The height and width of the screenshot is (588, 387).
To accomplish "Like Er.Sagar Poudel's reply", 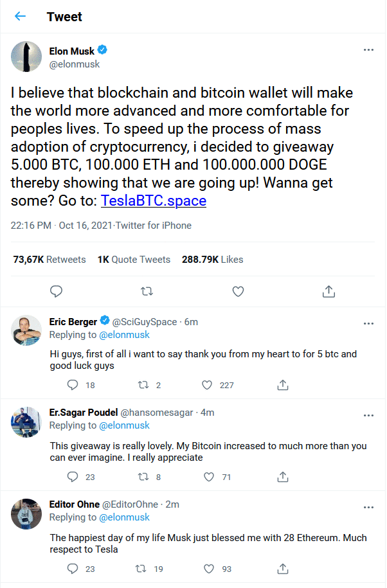I will click(x=207, y=477).
